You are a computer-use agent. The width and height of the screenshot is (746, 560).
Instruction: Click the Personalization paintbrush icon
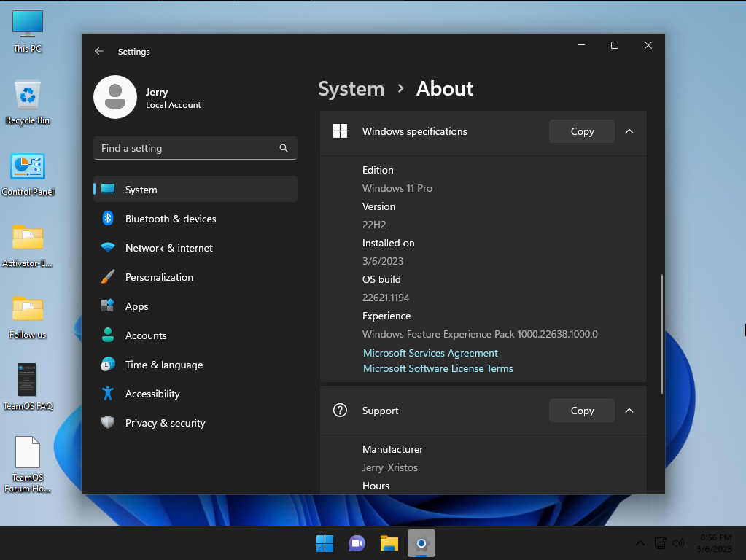pos(108,277)
